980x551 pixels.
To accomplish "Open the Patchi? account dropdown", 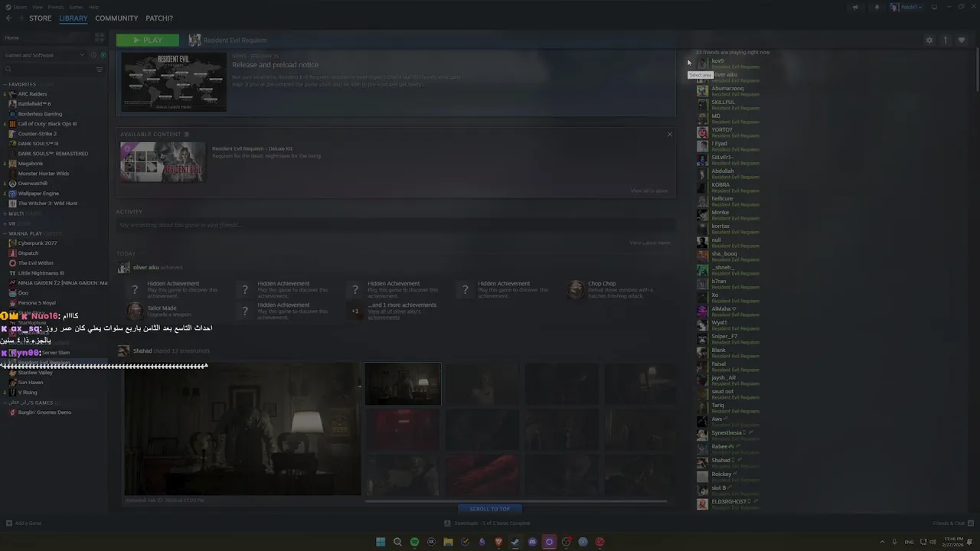I will click(x=907, y=7).
